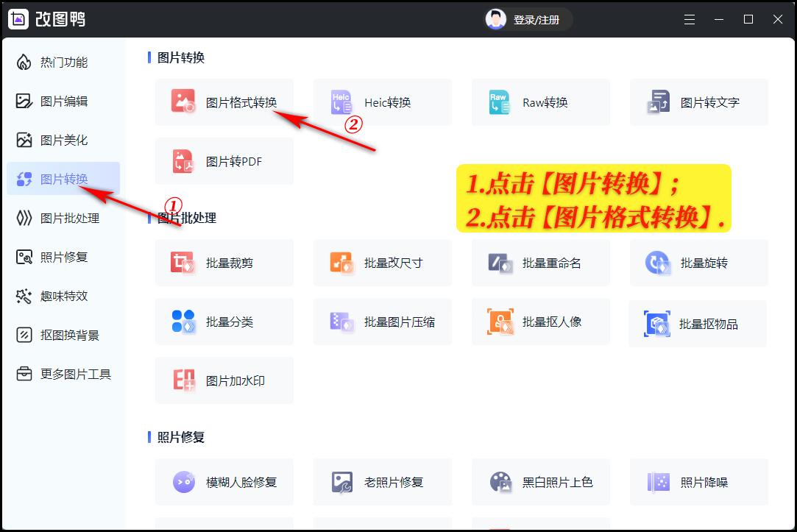Click the 图片转PDF label text
Screen dimensions: 797x532
(234, 162)
